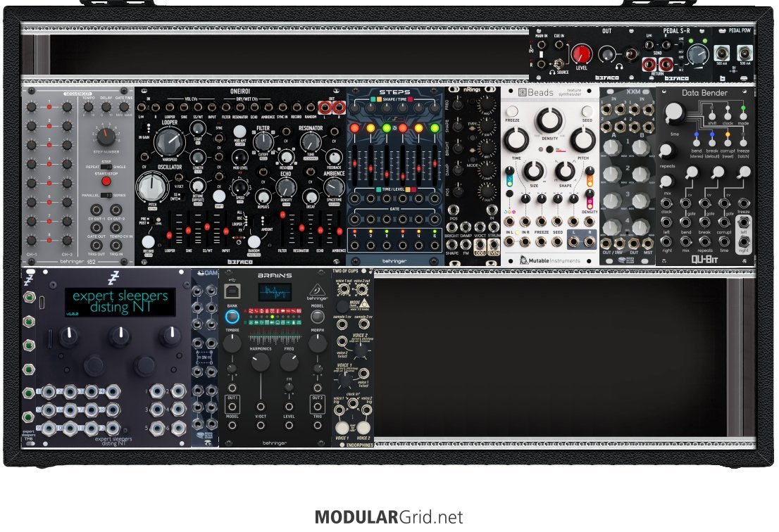
Task: Click the ODD output jack on nRings
Action: [480, 245]
